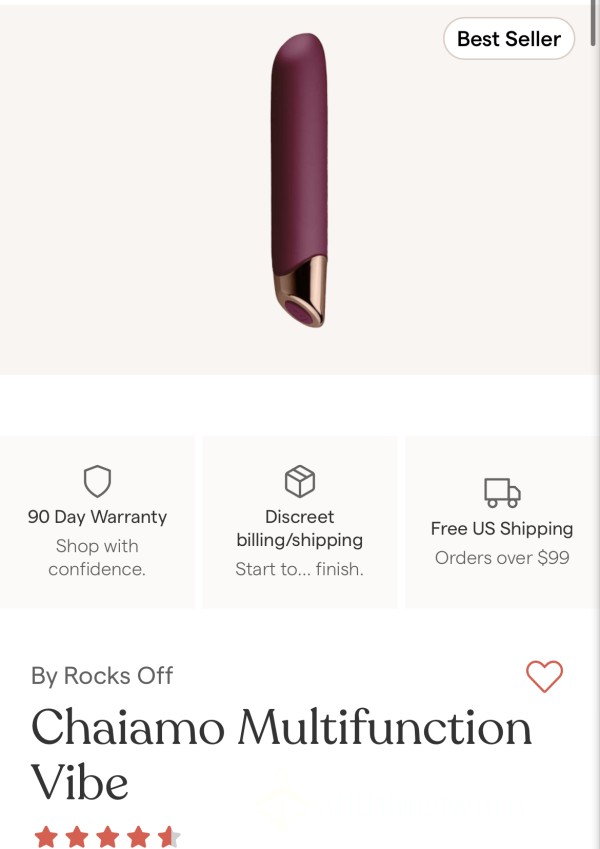Open the By Rocks Off brand link
Screen dimensions: 600x849
102,676
